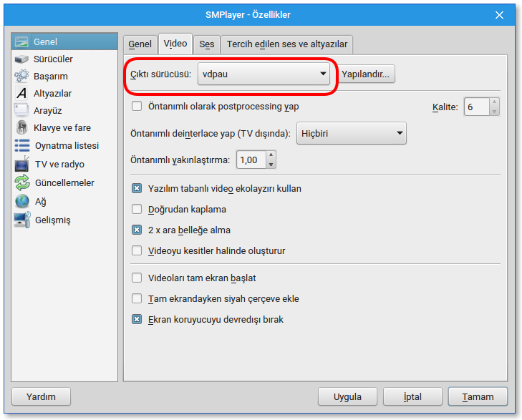Select the Arayüz window icon

(21, 110)
